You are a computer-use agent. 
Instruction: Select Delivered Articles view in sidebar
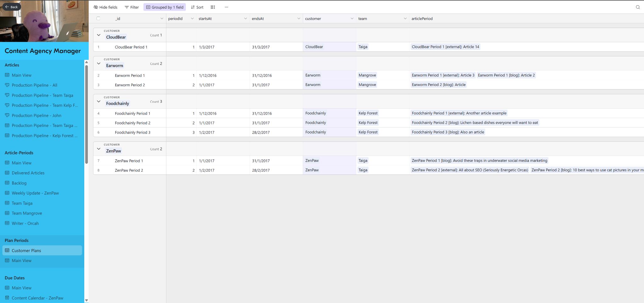pyautogui.click(x=28, y=173)
